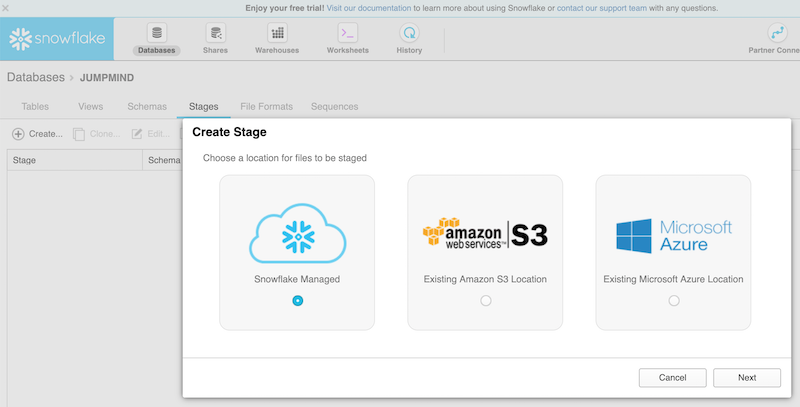
Task: Sort by the Schema column header
Action: (x=164, y=160)
